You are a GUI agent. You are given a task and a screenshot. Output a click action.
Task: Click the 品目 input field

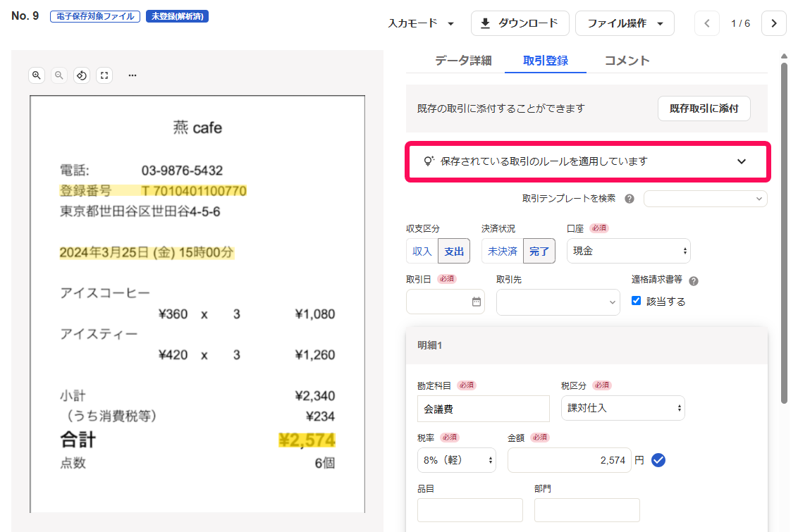469,510
